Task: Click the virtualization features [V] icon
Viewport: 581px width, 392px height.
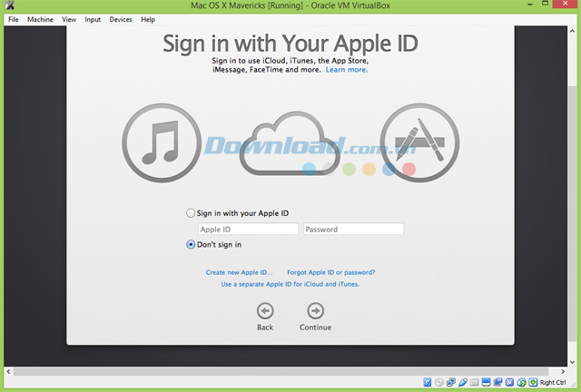Action: 509,382
